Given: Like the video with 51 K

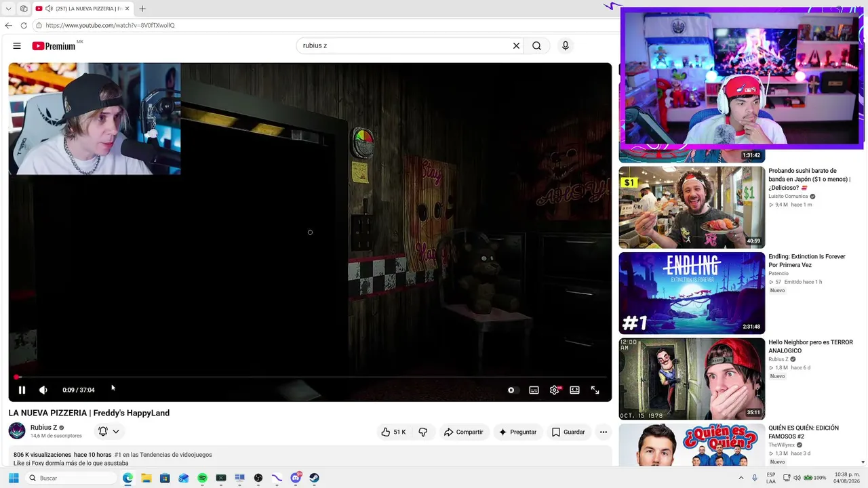Looking at the screenshot, I should pos(393,432).
